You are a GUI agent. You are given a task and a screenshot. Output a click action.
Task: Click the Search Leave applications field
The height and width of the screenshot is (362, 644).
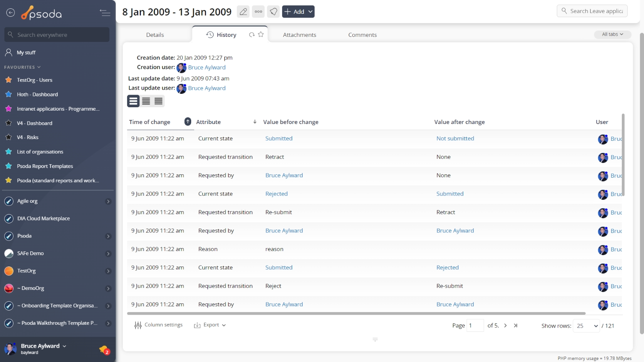[x=592, y=11]
